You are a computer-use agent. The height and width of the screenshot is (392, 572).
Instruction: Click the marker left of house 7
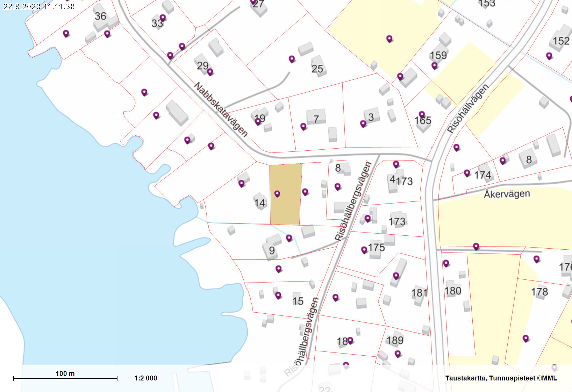point(303,126)
